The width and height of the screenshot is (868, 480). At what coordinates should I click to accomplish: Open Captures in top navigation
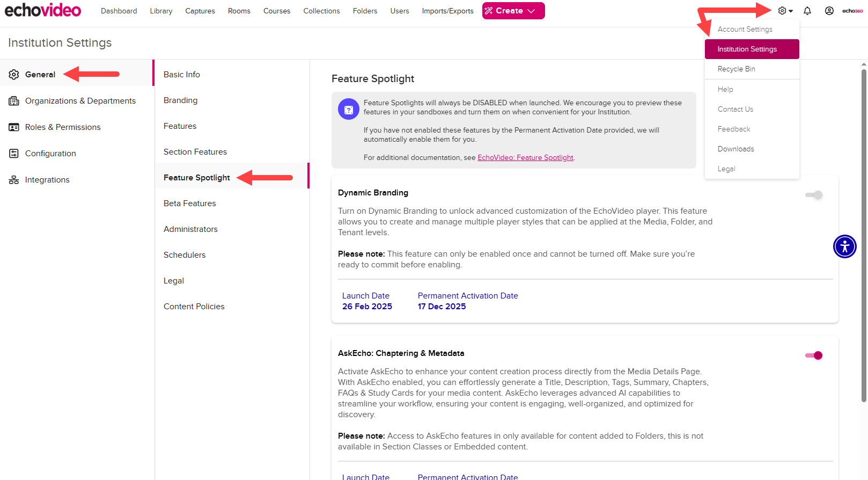(200, 11)
